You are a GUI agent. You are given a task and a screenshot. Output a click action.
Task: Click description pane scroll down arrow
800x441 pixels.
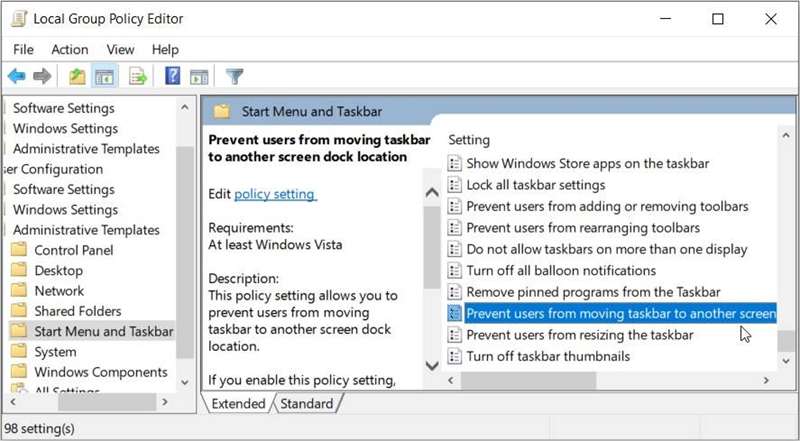[432, 366]
